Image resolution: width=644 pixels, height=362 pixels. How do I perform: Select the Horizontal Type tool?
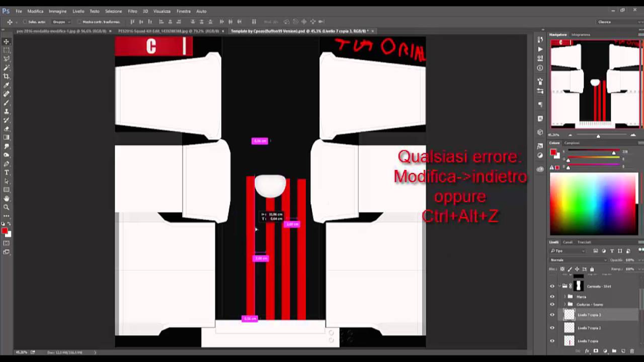click(7, 172)
